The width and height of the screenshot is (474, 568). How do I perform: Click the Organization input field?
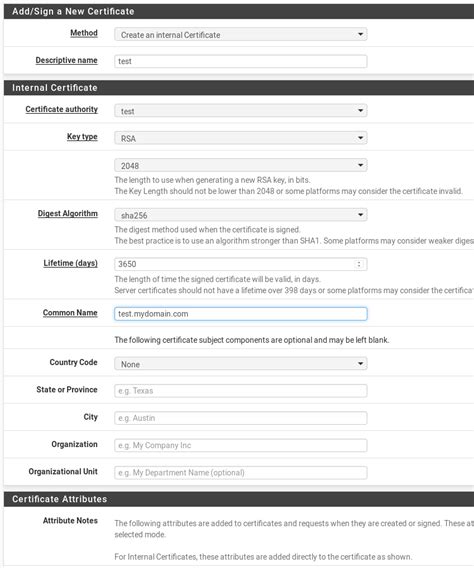[240, 445]
